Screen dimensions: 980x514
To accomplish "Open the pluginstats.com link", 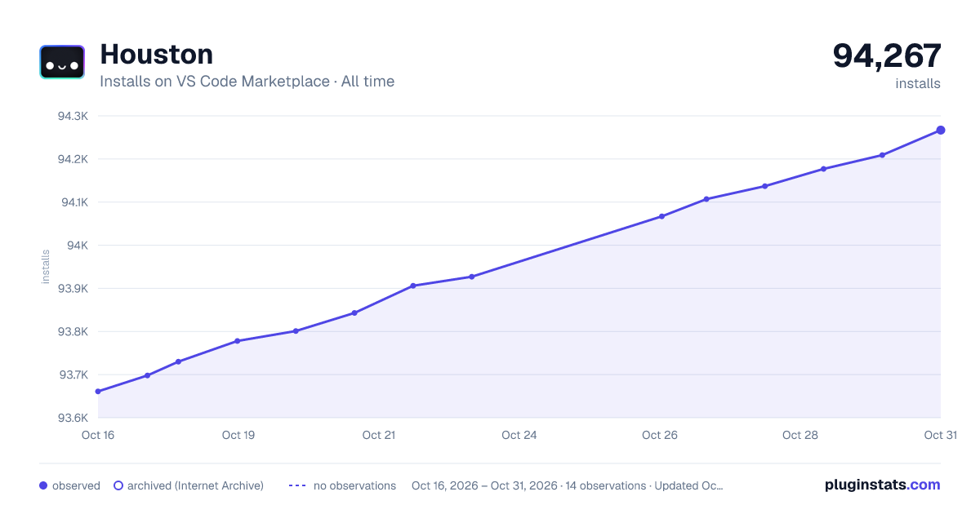I will point(882,485).
